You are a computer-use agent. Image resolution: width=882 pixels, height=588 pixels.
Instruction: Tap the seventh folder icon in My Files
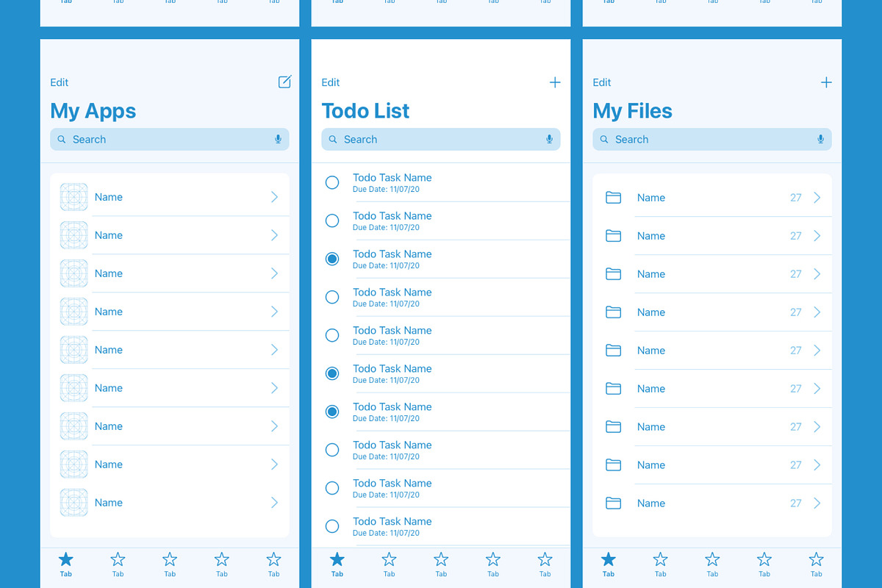point(613,426)
